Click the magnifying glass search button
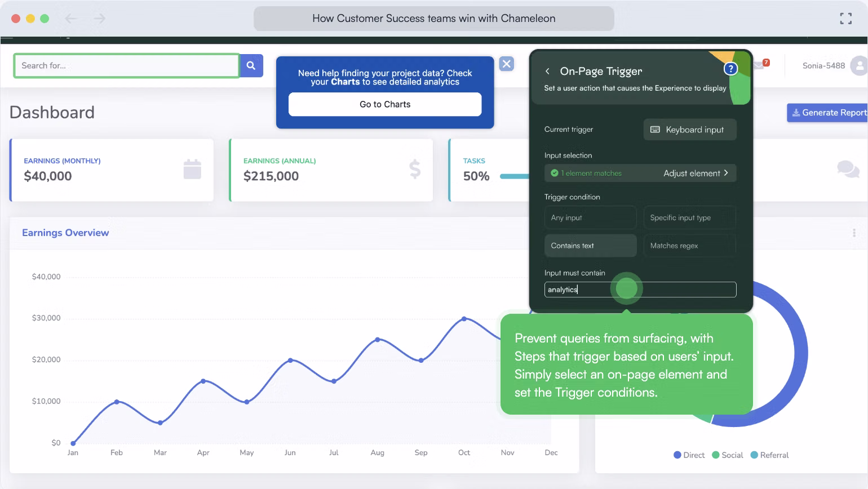Image resolution: width=868 pixels, height=489 pixels. (251, 66)
